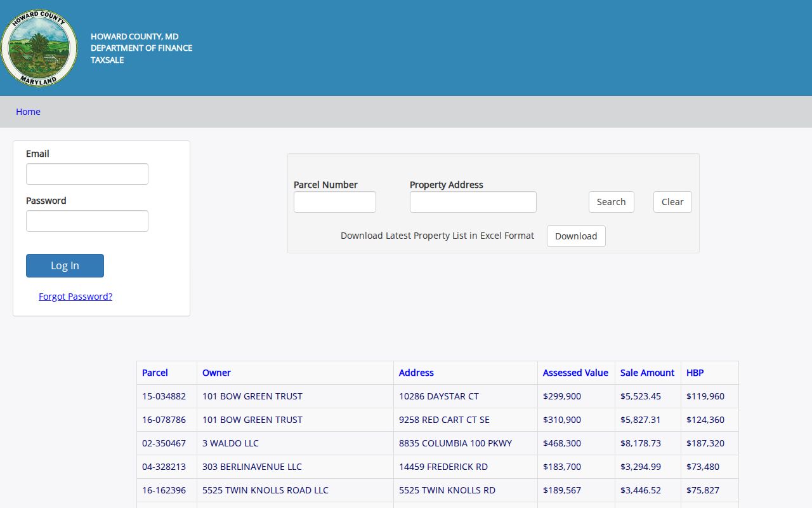Sort by HBP column header
Screen dimensions: 812x508
[x=695, y=373]
